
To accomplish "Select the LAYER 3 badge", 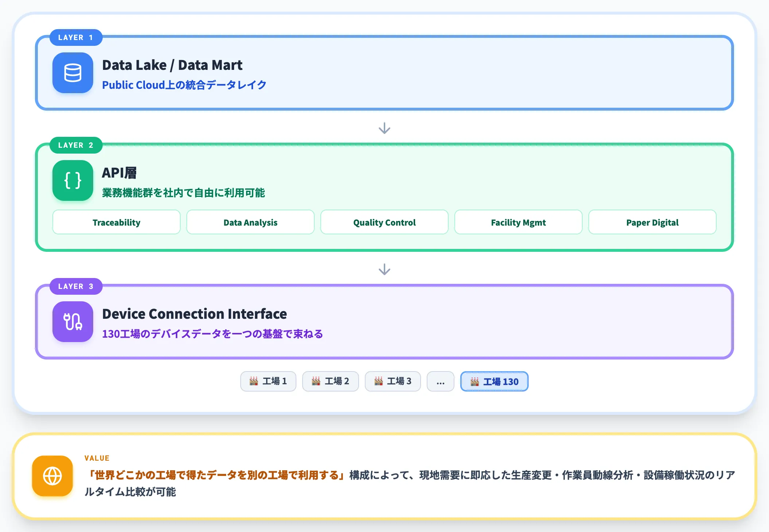I will coord(76,286).
